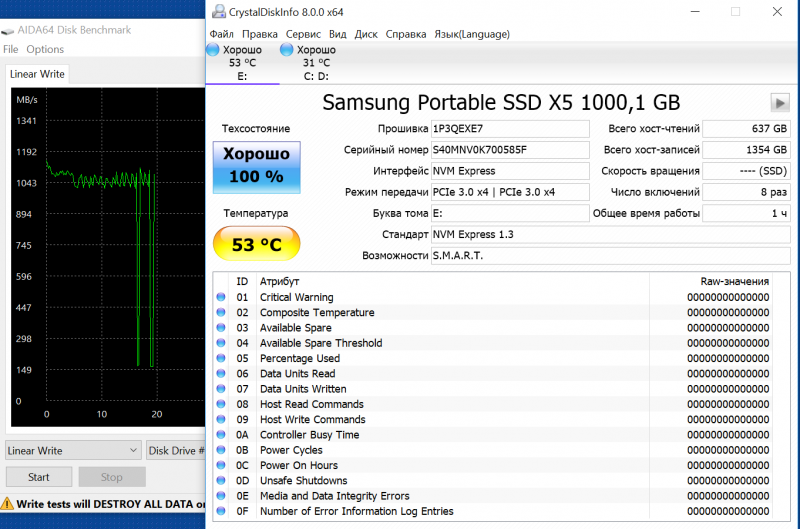Viewport: 800px width, 529px height.
Task: Click the status dot for Composite Temperature
Action: pyautogui.click(x=221, y=312)
